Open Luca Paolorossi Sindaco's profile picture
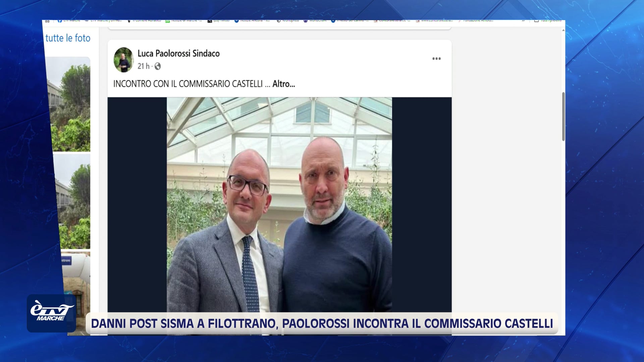 point(123,60)
